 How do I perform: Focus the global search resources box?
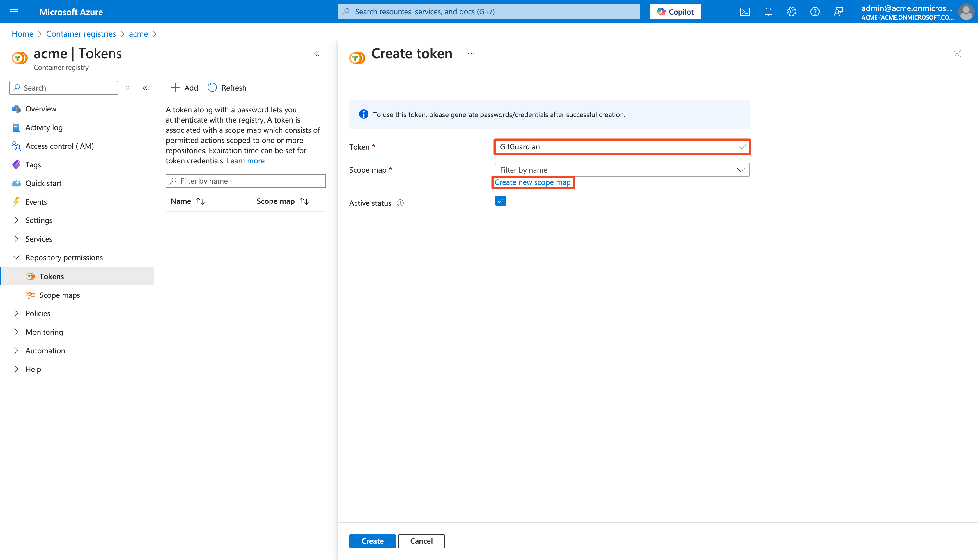(x=489, y=12)
